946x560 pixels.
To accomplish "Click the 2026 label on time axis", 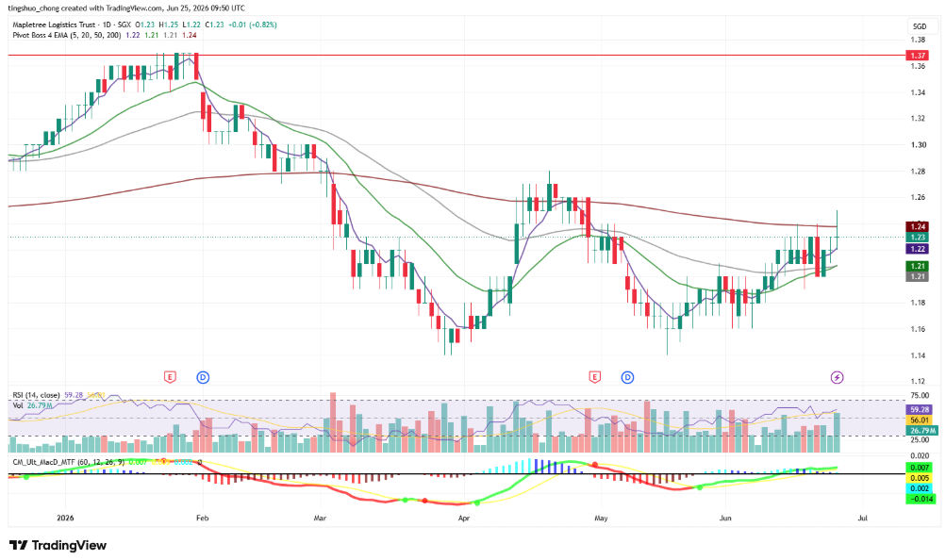I will coord(64,518).
